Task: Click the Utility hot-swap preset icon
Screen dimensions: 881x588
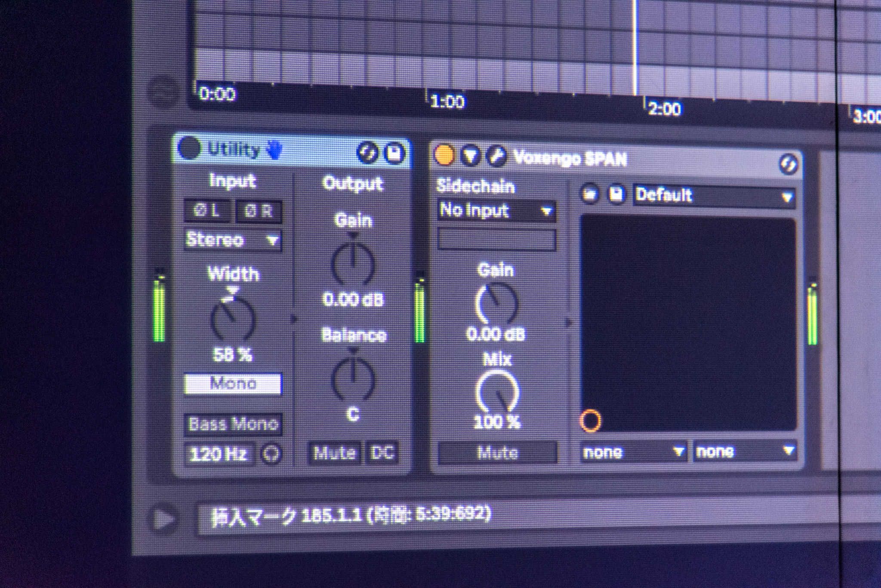Action: (x=367, y=153)
